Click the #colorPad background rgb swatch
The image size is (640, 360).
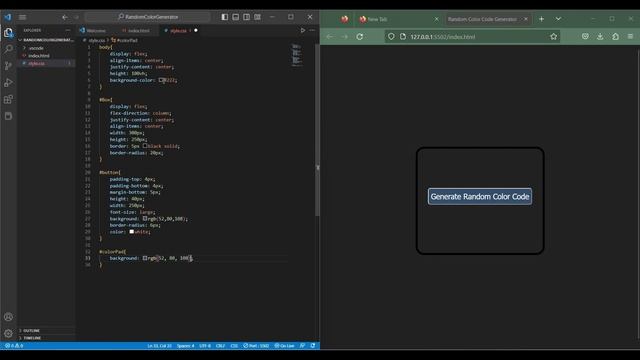click(x=144, y=258)
